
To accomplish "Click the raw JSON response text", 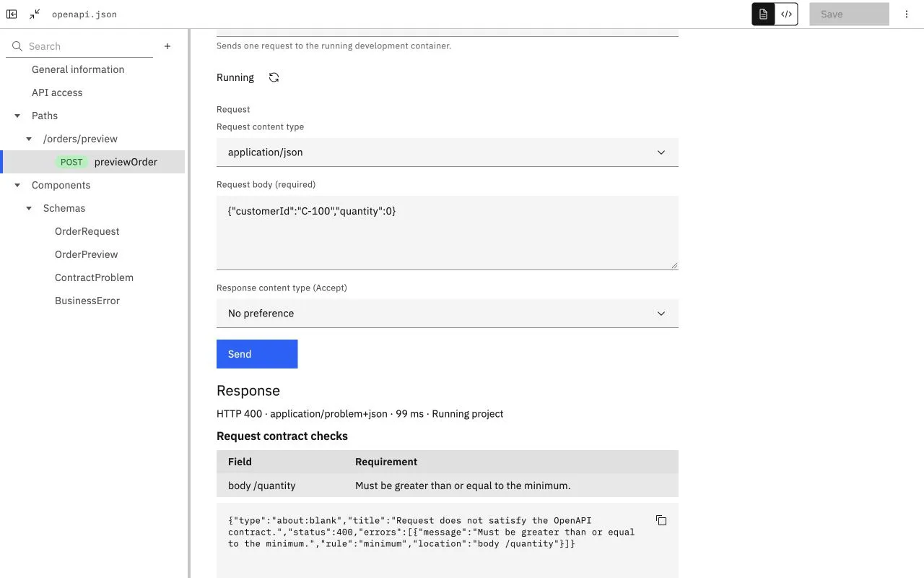I will pyautogui.click(x=432, y=532).
